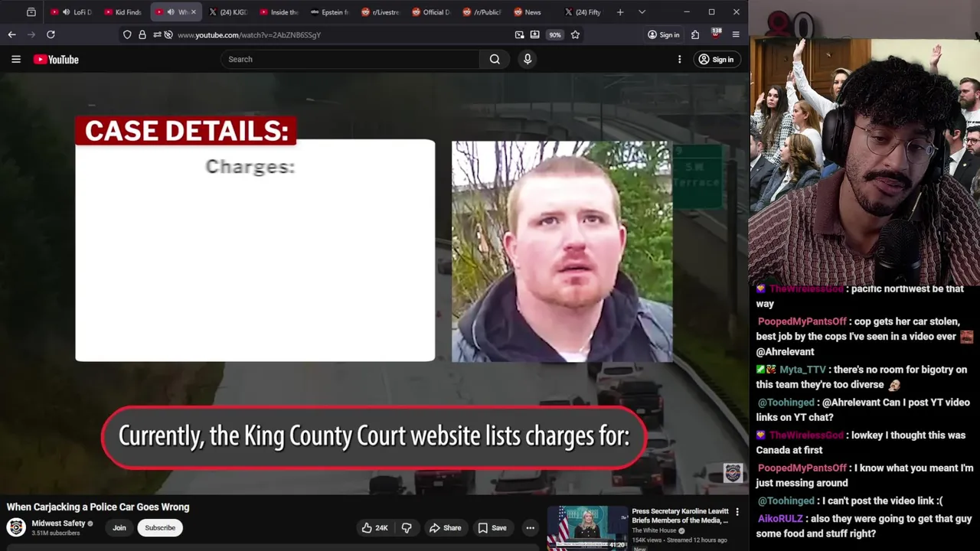Switch to the r/Livestre Reddit tab

pos(381,12)
